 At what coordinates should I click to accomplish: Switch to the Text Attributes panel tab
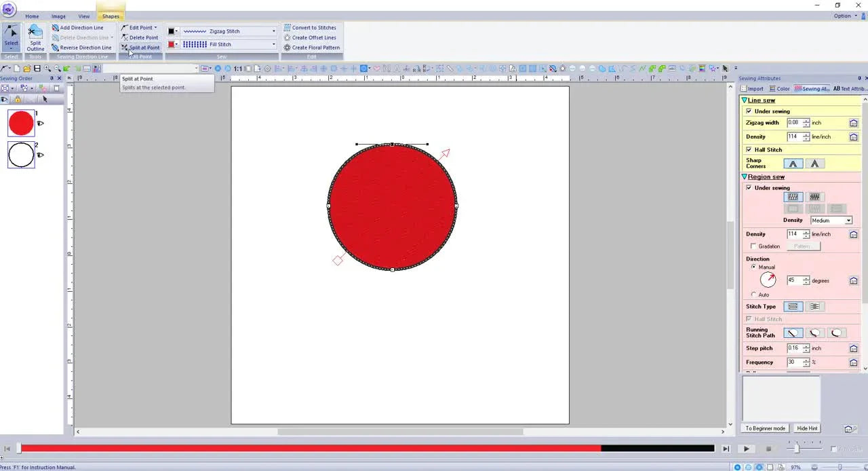tap(850, 89)
